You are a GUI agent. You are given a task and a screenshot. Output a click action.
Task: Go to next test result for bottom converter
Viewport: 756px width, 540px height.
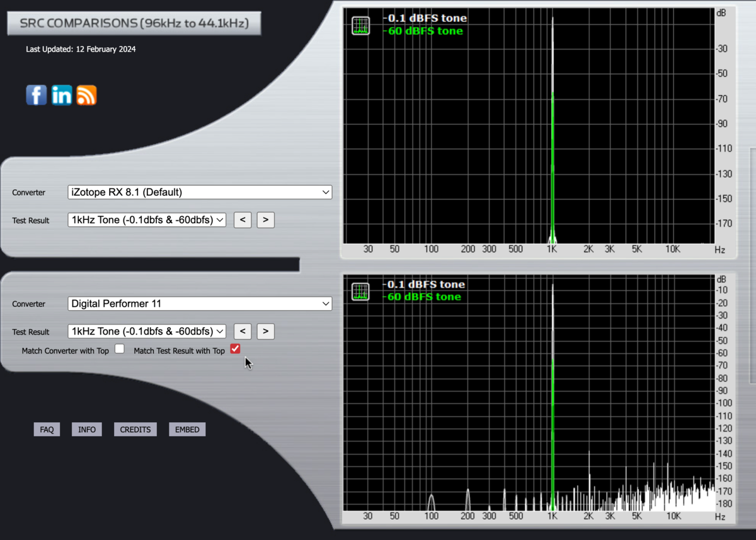point(266,331)
